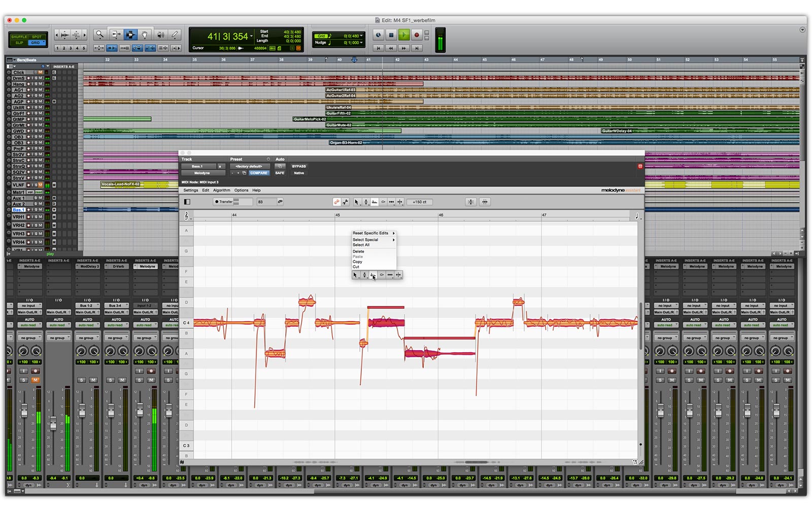Viewport: 812px width, 511px height.
Task: Click note time grid icon at ruler right
Action: tap(637, 216)
